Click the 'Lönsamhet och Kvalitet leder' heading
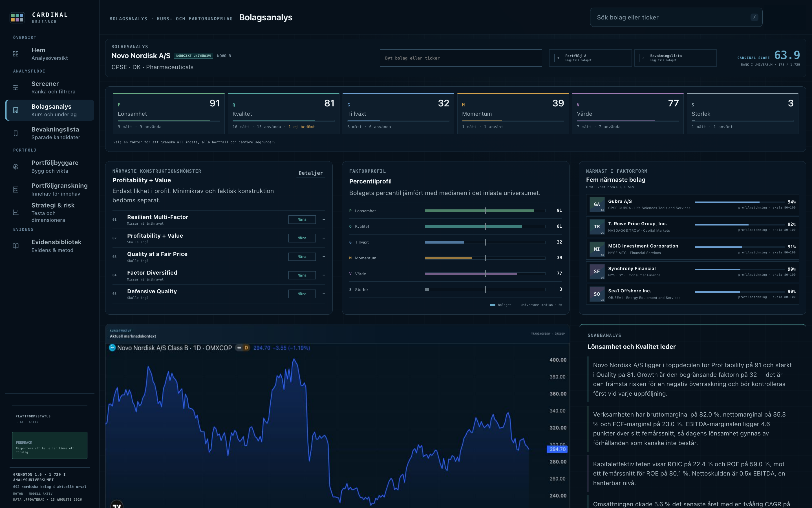This screenshot has width=812, height=508. 632,347
